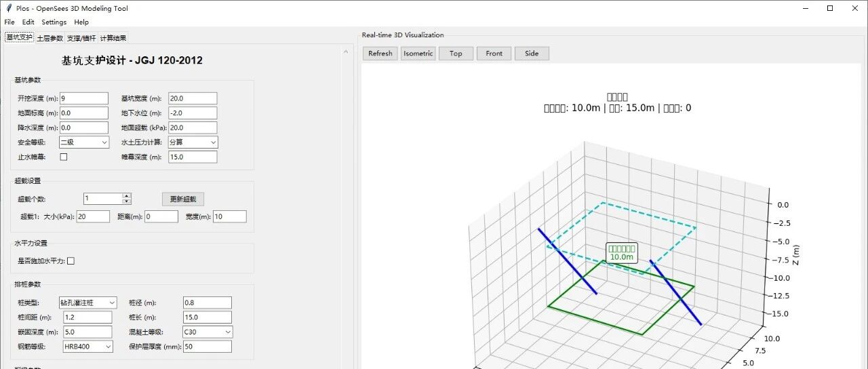Viewport: 868px width, 369px height.
Task: Click the 更新超载 button
Action: [182, 199]
